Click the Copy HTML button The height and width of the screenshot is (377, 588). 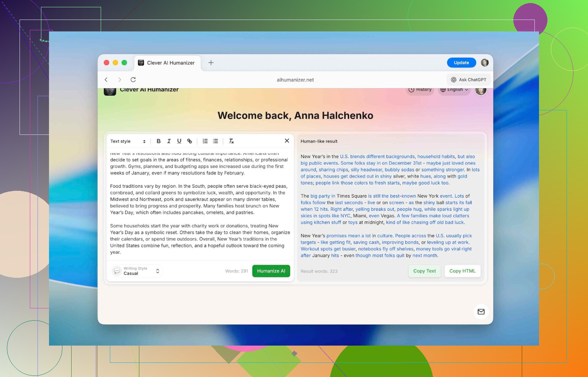pyautogui.click(x=462, y=271)
